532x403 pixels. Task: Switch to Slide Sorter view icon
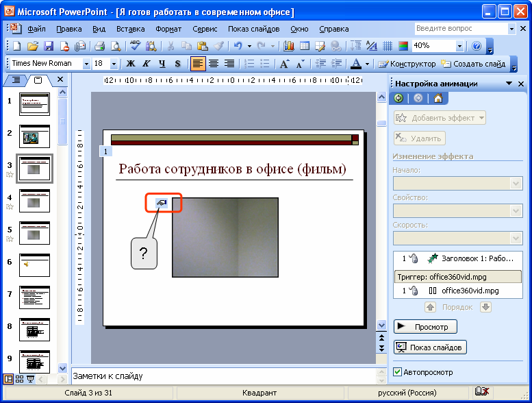[x=20, y=379]
